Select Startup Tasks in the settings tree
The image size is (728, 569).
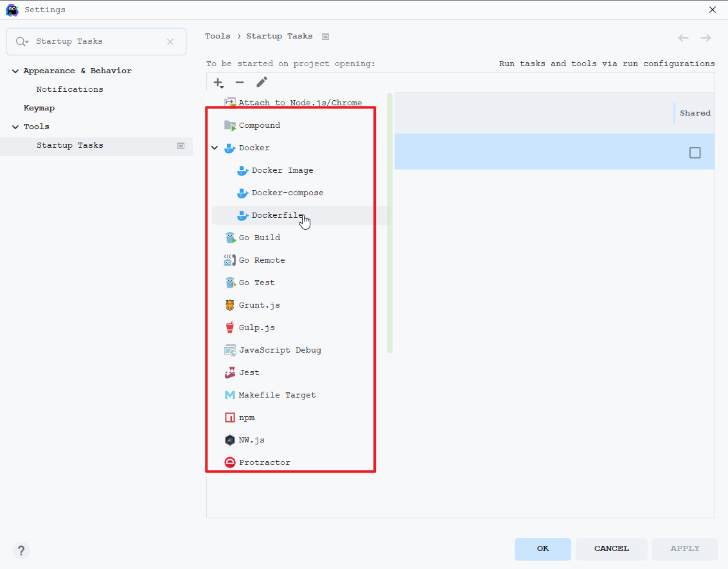click(96, 146)
